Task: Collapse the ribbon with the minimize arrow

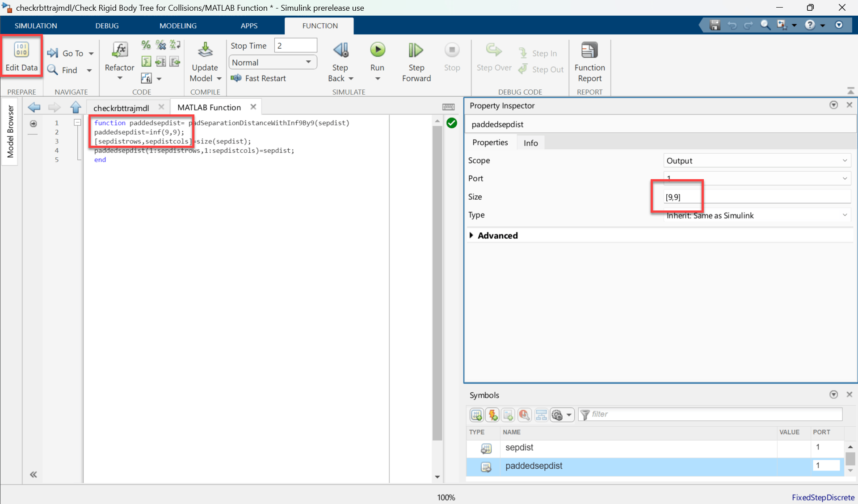Action: pyautogui.click(x=850, y=90)
